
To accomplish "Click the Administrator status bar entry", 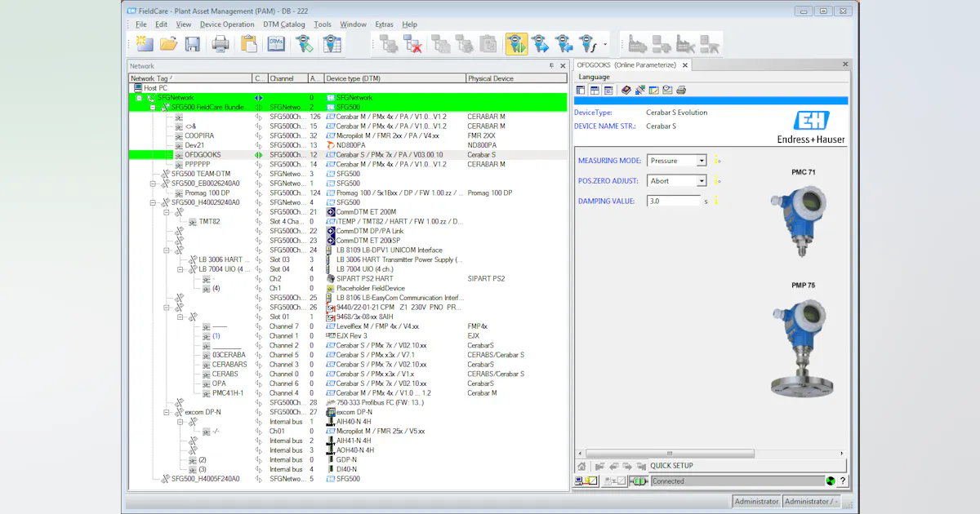I will click(x=756, y=502).
